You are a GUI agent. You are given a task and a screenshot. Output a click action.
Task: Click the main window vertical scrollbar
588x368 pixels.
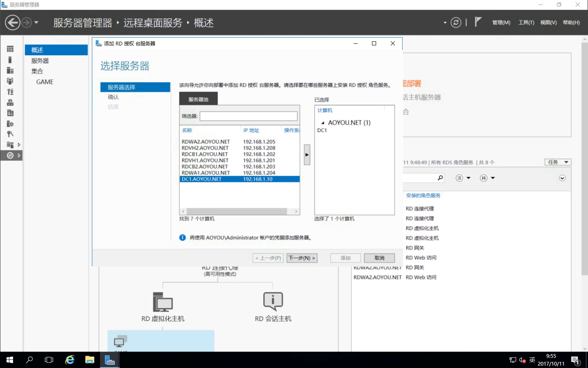point(584,159)
